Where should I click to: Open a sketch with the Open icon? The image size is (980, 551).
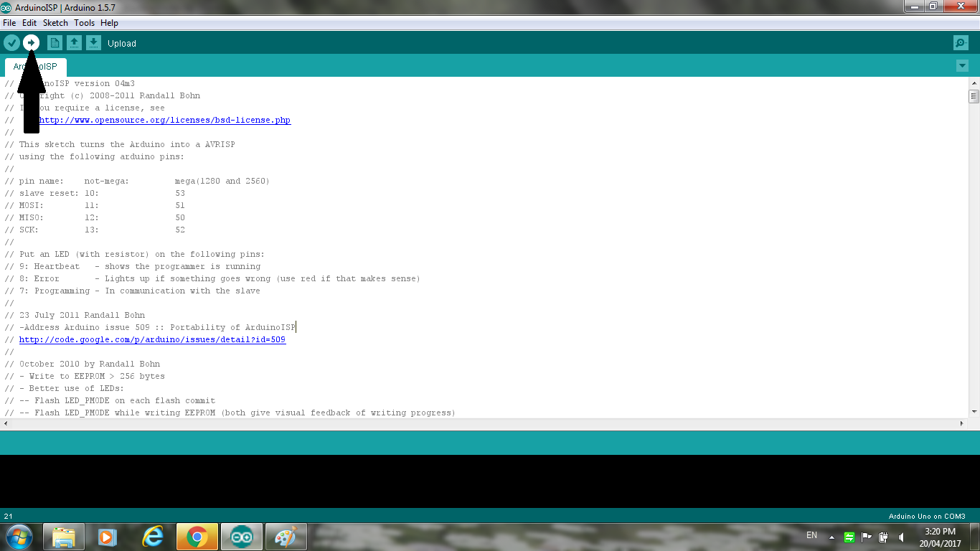74,43
